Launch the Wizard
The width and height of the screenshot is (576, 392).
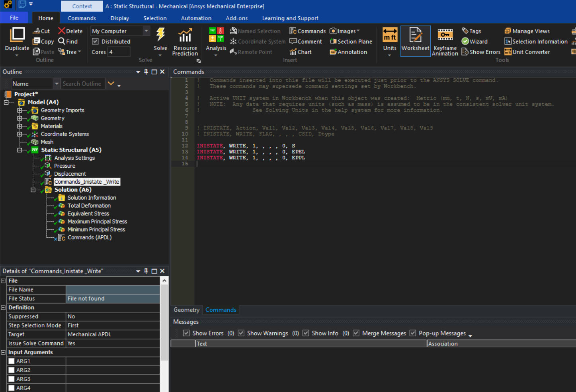[x=474, y=41]
